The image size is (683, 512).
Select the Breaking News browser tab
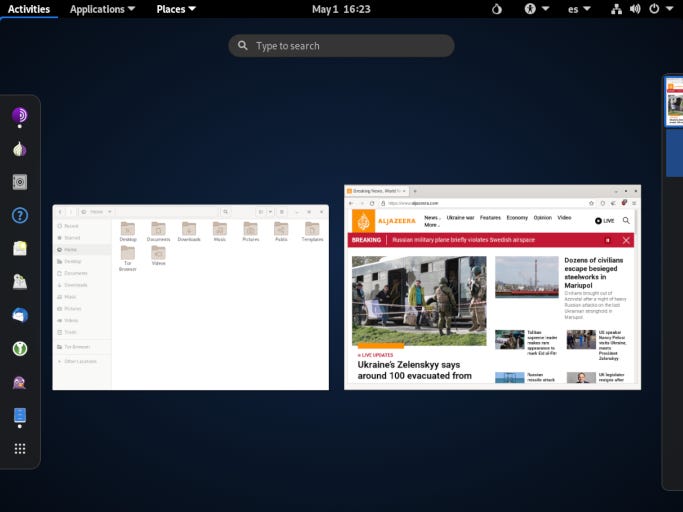click(x=377, y=191)
